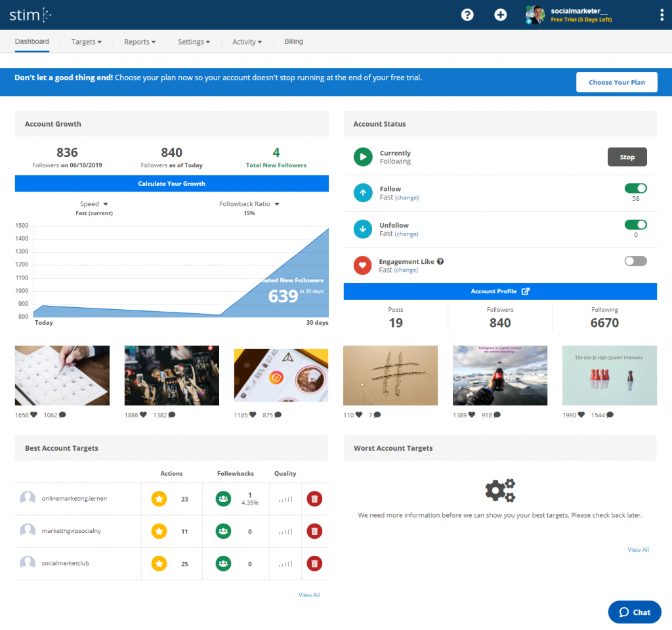
Task: Click the plus icon in the top bar
Action: click(500, 14)
